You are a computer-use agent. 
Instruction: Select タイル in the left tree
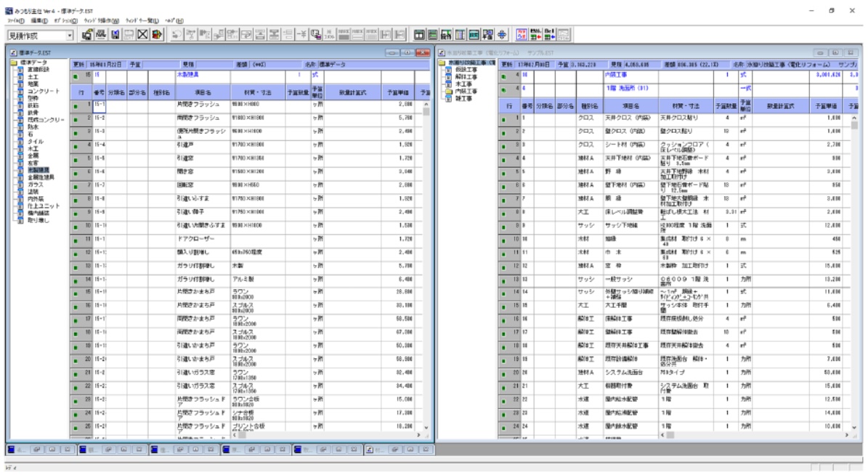pyautogui.click(x=36, y=142)
